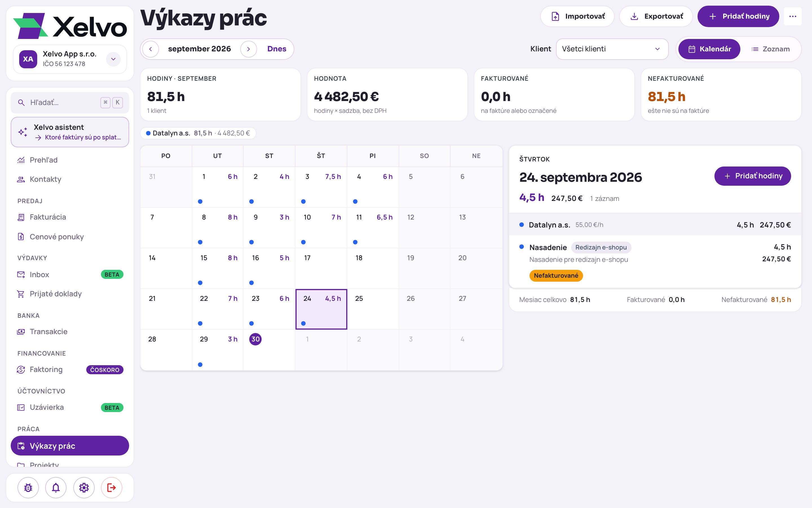Viewport: 812px width, 508px height.
Task: Select September 24 in the calendar
Action: coord(321,309)
